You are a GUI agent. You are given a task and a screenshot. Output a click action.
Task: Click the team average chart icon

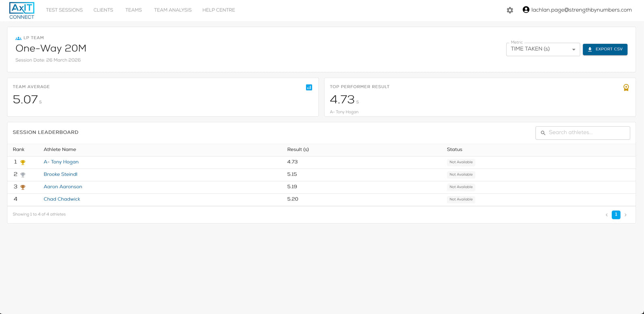(x=309, y=87)
